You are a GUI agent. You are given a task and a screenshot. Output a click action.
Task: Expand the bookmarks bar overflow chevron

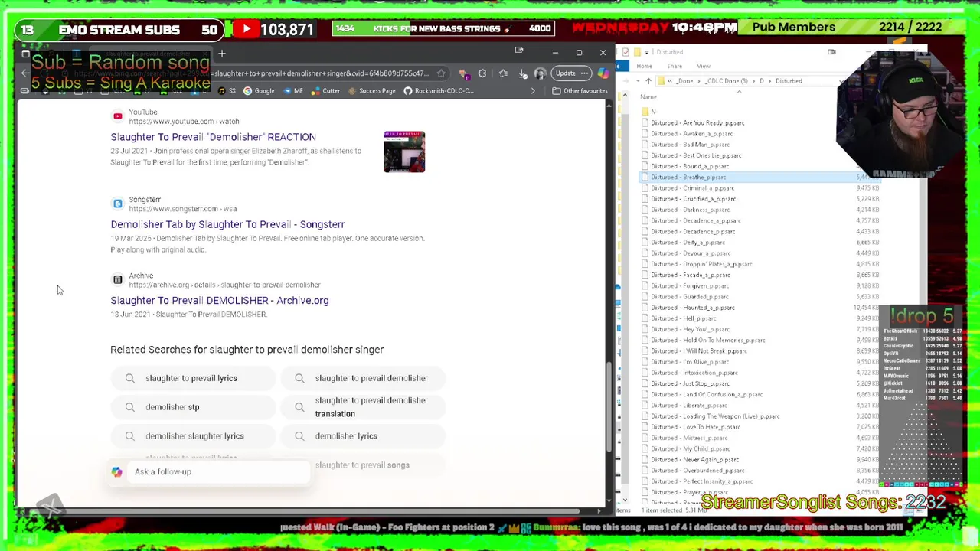click(x=533, y=91)
